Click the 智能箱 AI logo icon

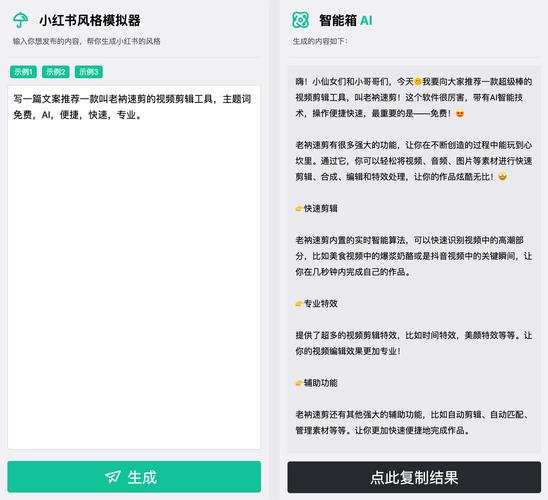coord(301,20)
